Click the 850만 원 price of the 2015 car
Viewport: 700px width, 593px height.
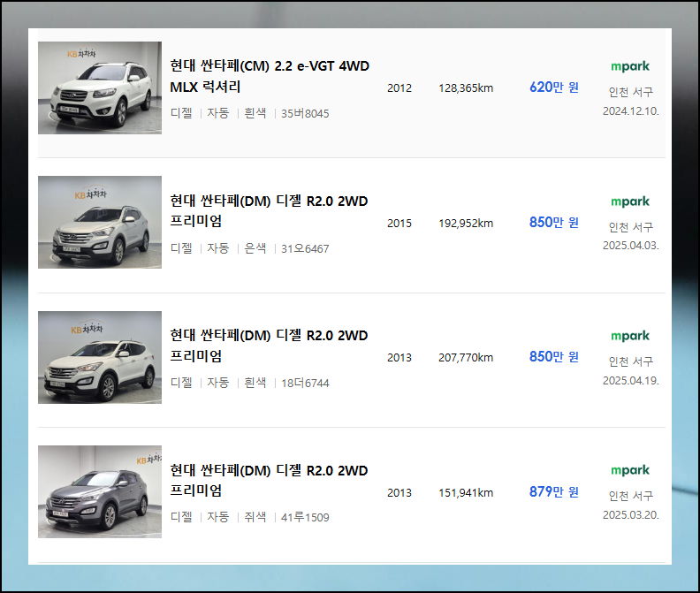tap(554, 223)
